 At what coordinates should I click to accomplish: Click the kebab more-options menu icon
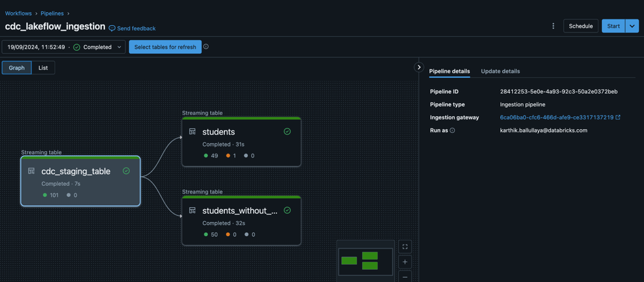click(553, 26)
